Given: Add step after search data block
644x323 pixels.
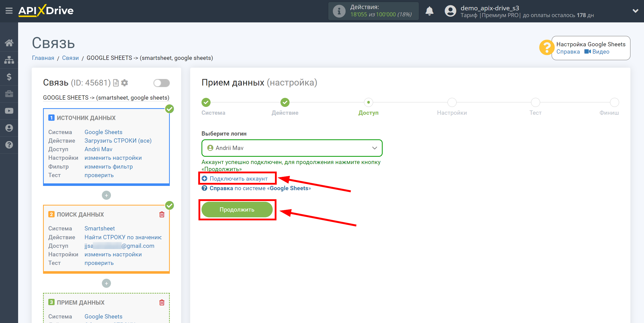Looking at the screenshot, I should point(106,283).
